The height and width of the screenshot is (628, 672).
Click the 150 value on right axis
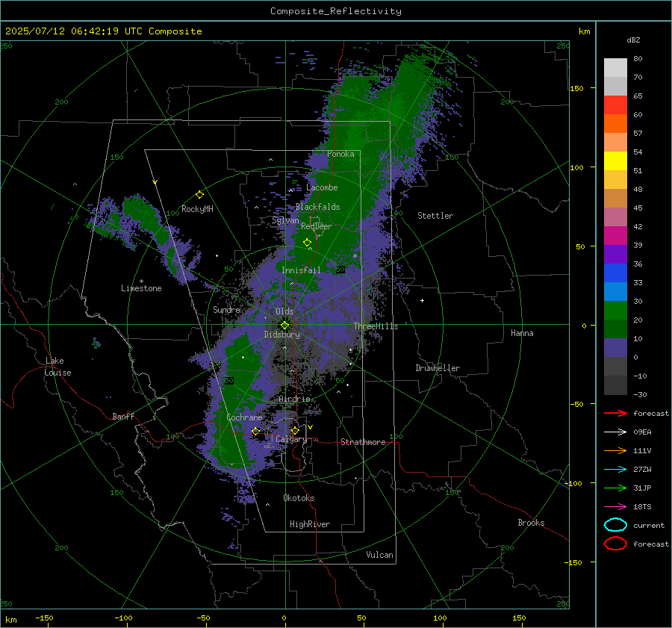click(x=577, y=88)
